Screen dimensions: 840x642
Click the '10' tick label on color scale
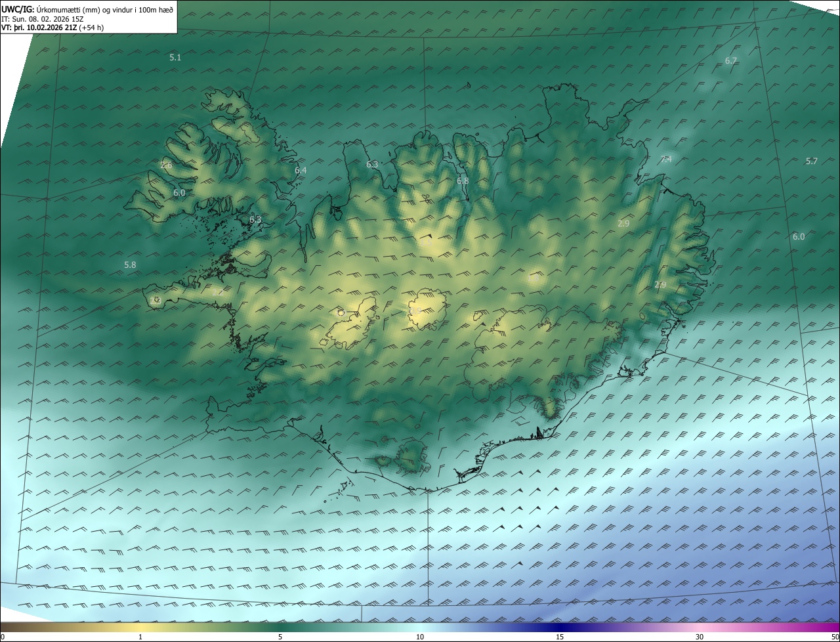(420, 637)
